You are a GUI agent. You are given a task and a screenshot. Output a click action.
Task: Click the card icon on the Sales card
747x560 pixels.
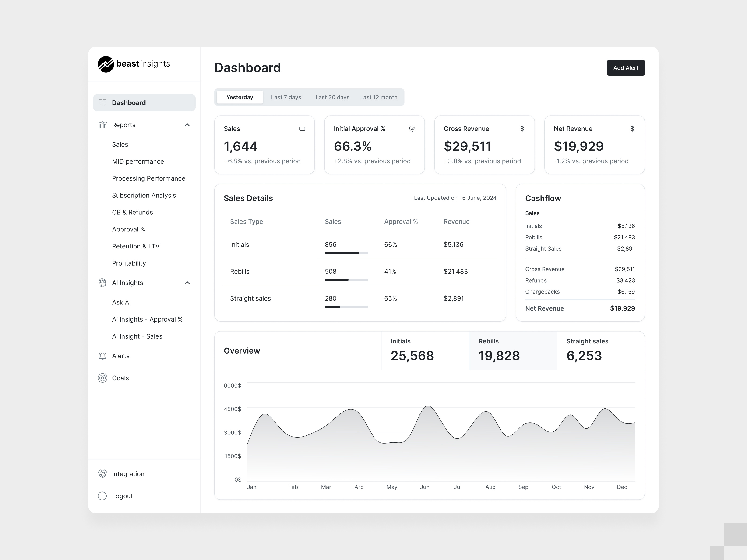click(x=302, y=129)
